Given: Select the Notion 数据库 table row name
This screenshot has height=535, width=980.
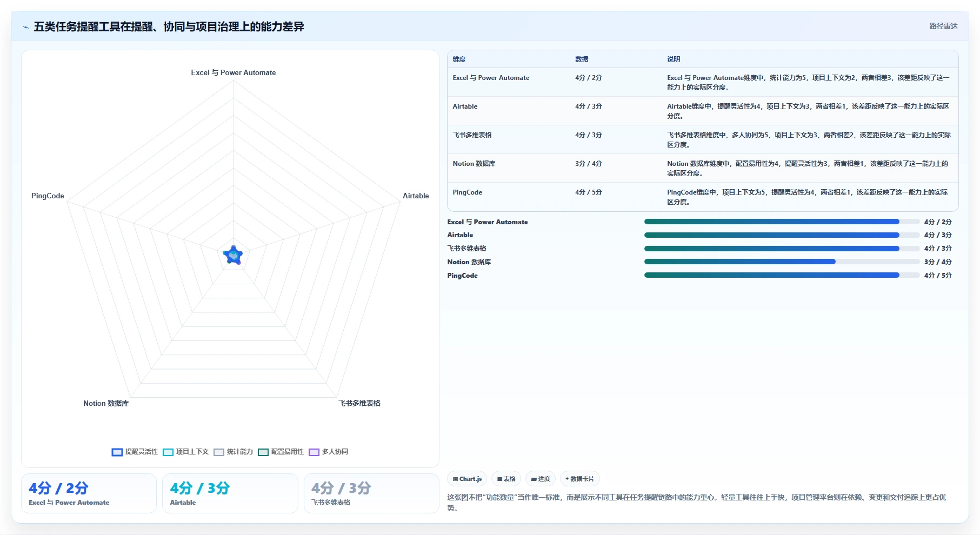Looking at the screenshot, I should 474,164.
